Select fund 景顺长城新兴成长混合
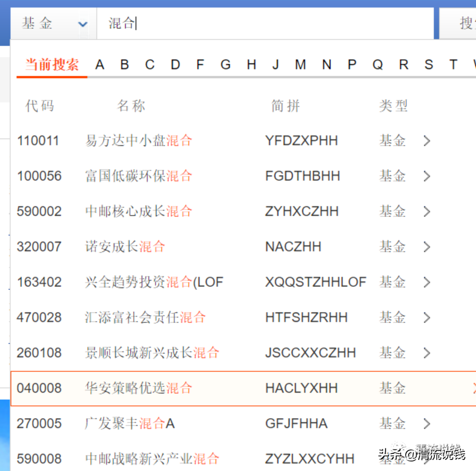Image resolution: width=476 pixels, height=471 pixels. pos(152,353)
